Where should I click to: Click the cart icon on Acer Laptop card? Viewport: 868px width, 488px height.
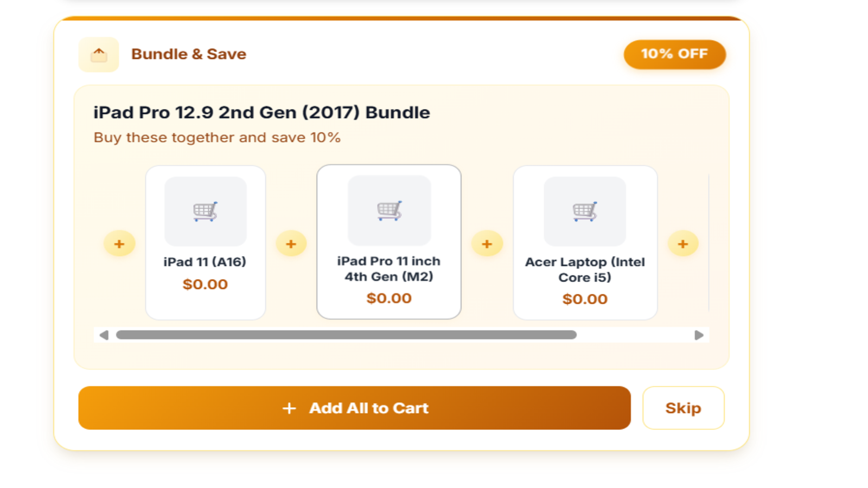coord(585,212)
